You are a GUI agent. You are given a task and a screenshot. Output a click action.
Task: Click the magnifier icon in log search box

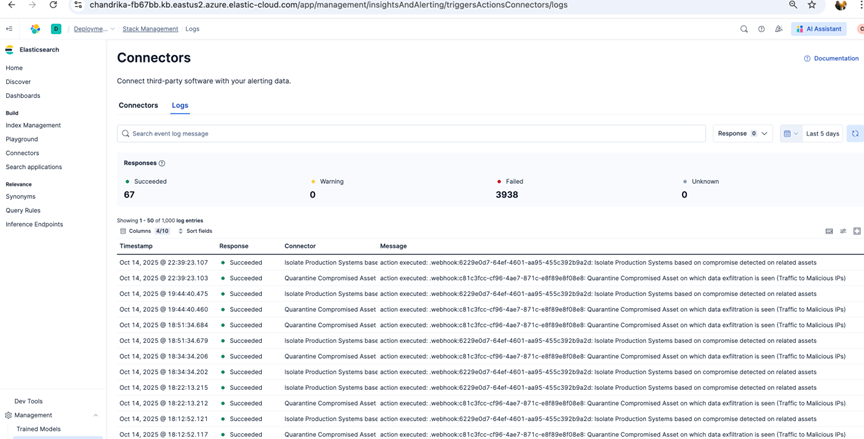click(x=126, y=134)
